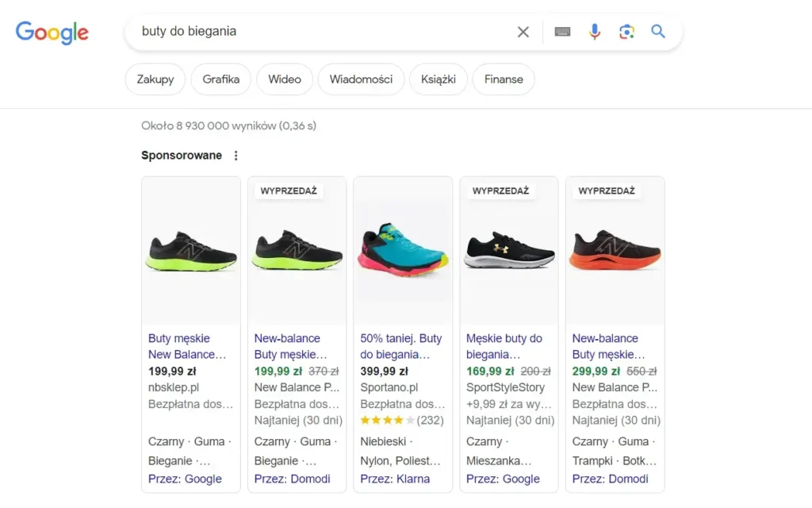Click '+9,99 zł za wy…' shipping text
This screenshot has height=508, width=812.
click(508, 404)
